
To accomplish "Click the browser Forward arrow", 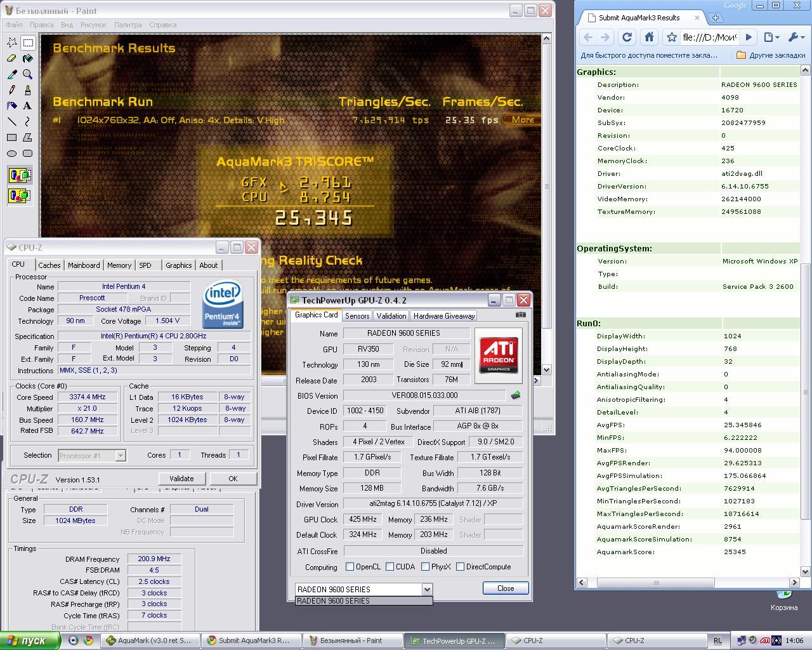I will tap(605, 37).
